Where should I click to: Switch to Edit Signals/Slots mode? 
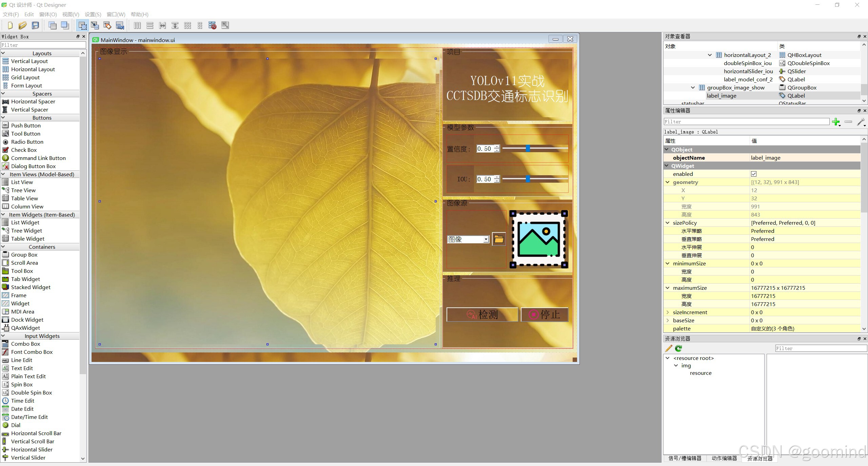(x=95, y=25)
